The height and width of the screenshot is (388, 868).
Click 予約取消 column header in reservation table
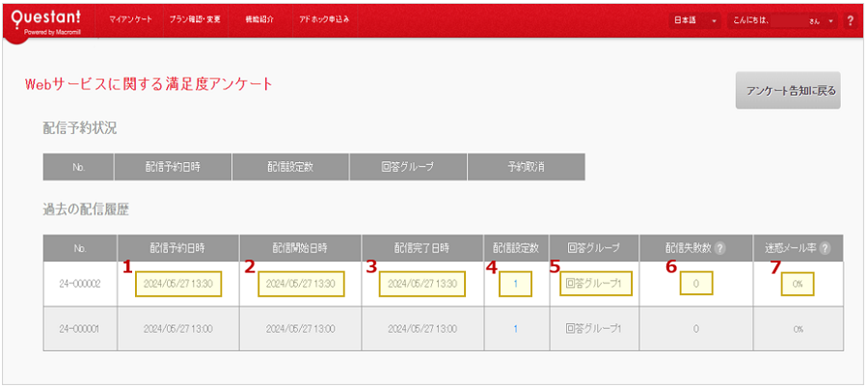click(526, 167)
